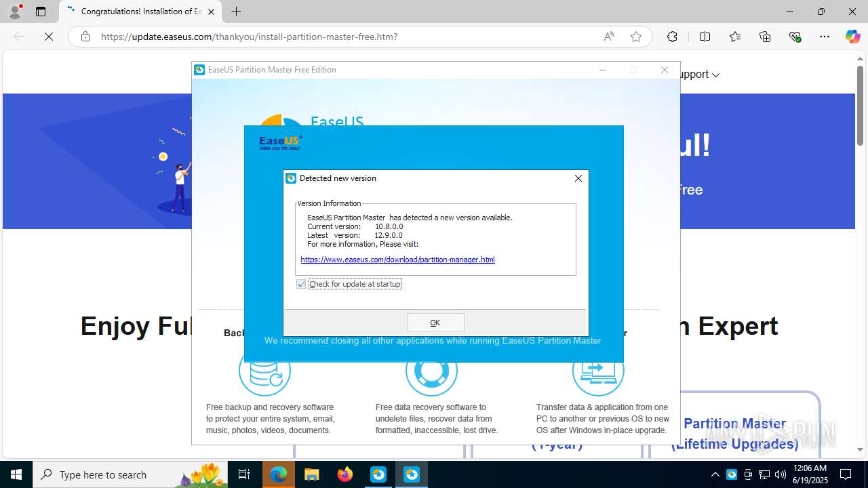Close the Detected new version dialog
The width and height of the screenshot is (868, 488).
[x=578, y=178]
